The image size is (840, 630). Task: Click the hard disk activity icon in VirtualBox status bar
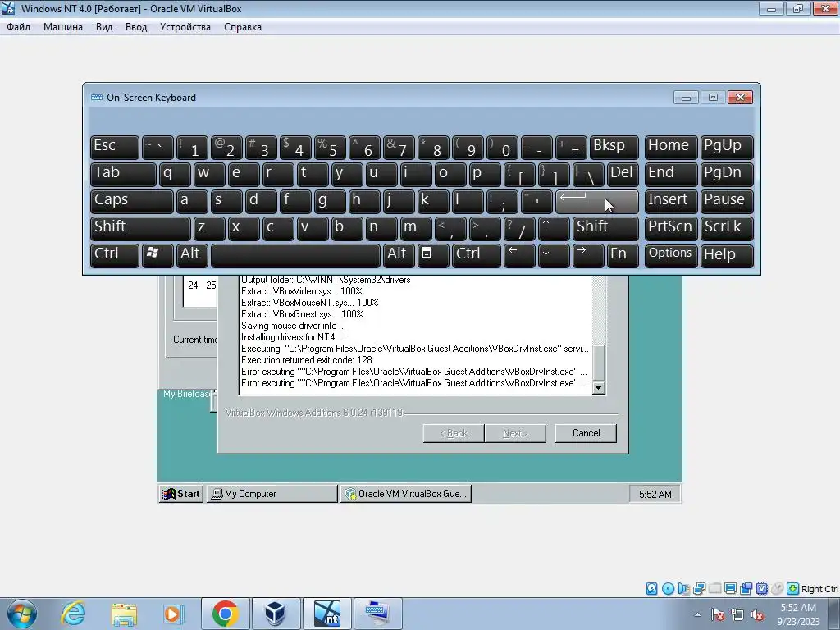click(x=651, y=589)
